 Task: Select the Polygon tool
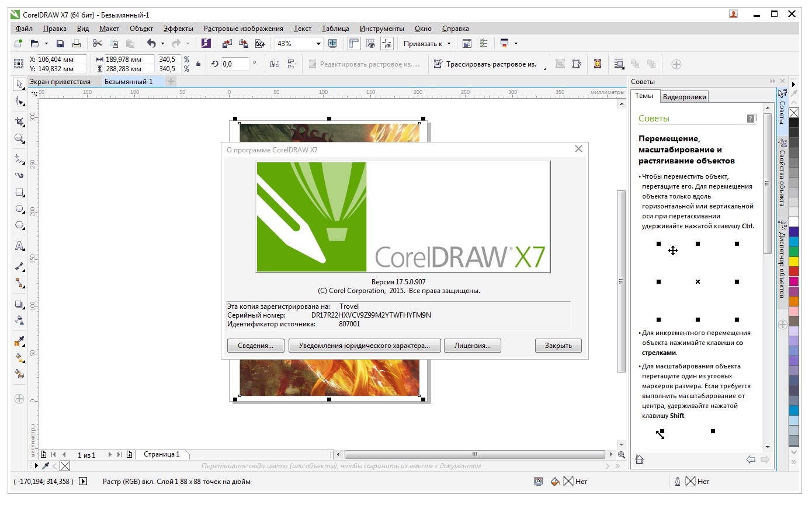click(x=19, y=225)
